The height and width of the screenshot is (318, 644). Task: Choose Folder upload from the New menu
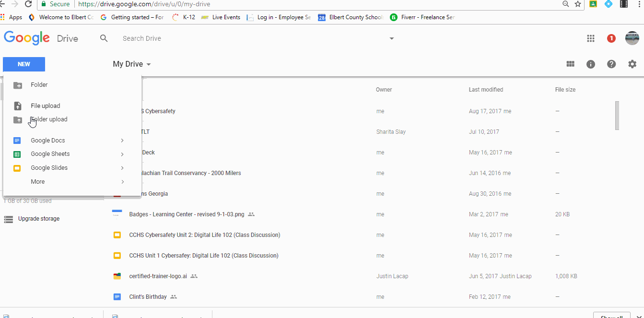point(72,119)
